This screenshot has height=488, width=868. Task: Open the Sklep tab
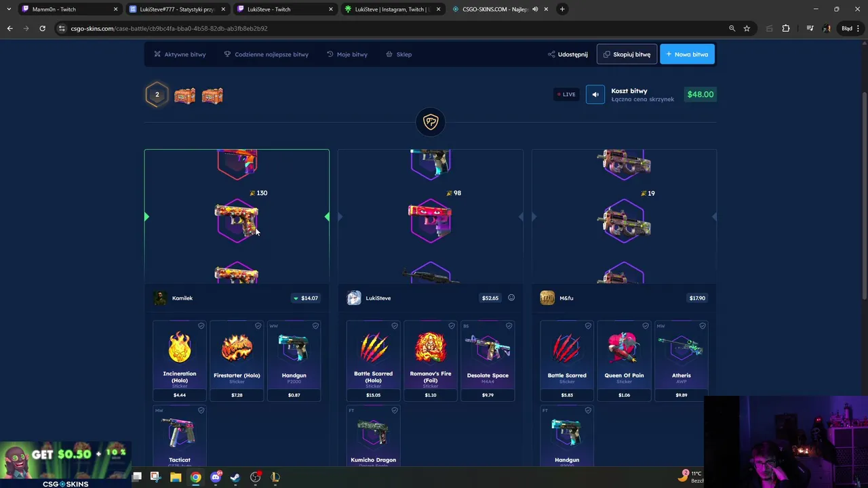[399, 54]
